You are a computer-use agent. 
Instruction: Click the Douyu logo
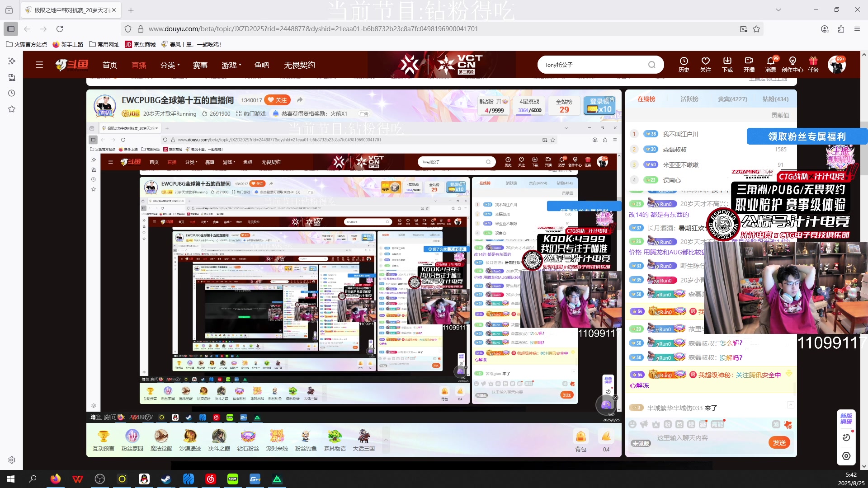72,65
